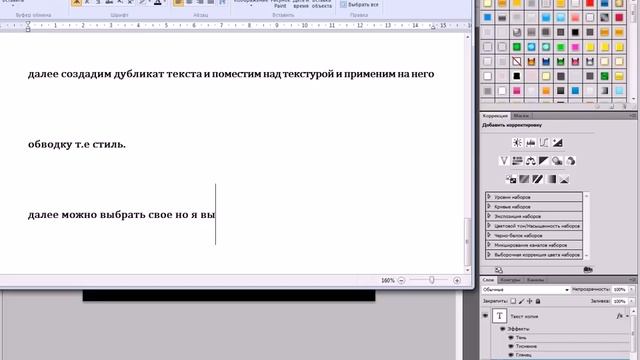Click the text line обводку т.е стиль.
Screen dimensions: 640x360
[x=77, y=144]
